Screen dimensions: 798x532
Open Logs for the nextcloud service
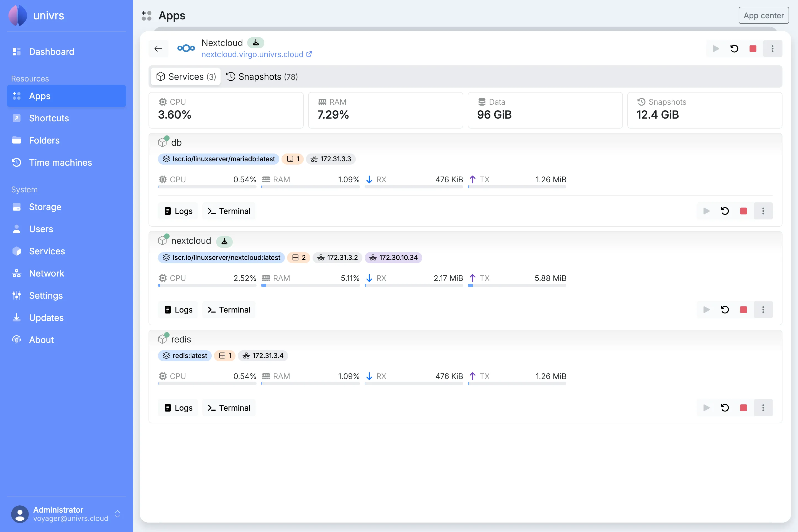178,310
